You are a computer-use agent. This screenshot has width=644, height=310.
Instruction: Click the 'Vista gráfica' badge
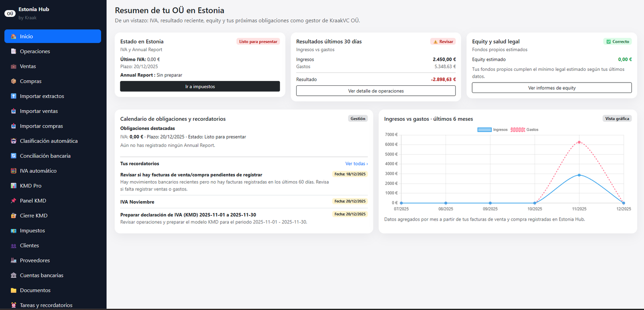pos(617,118)
